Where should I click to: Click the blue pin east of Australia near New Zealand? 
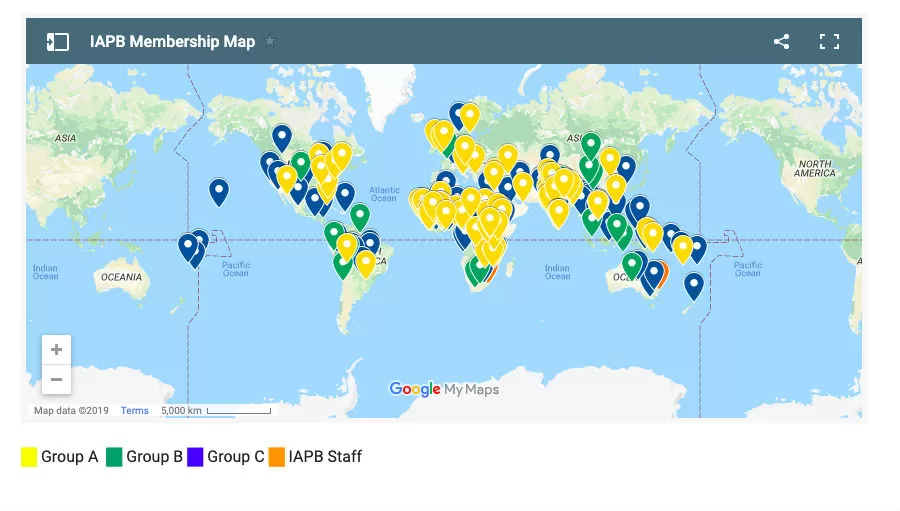[x=694, y=287]
